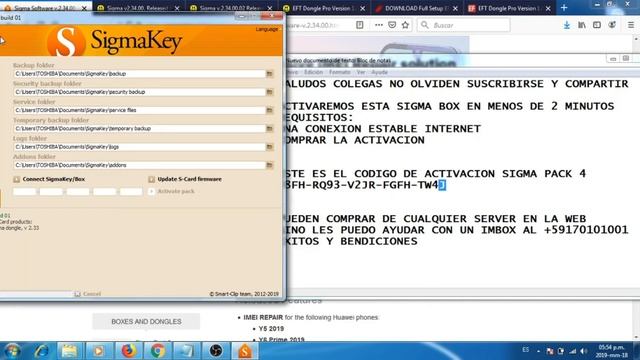Viewport: 640px width, 360px height.
Task: Click the first activation code field
Action: [24, 191]
